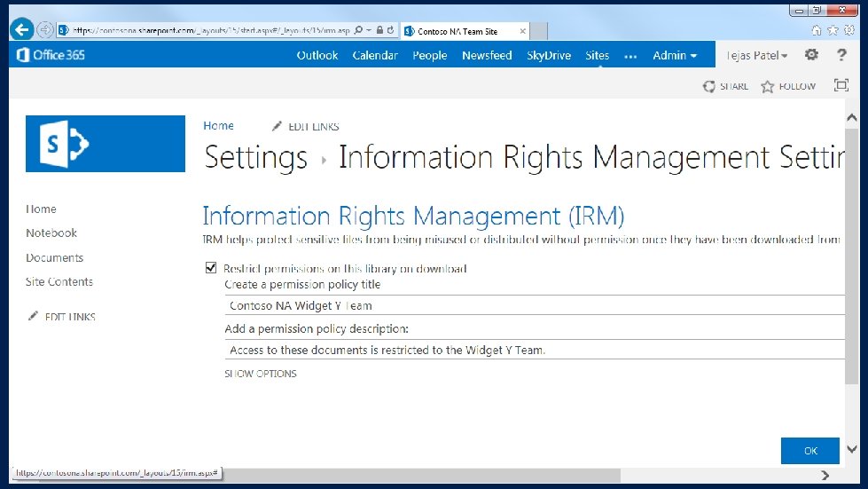Viewport: 868px width, 489px height.
Task: Click the OK button
Action: coord(810,451)
